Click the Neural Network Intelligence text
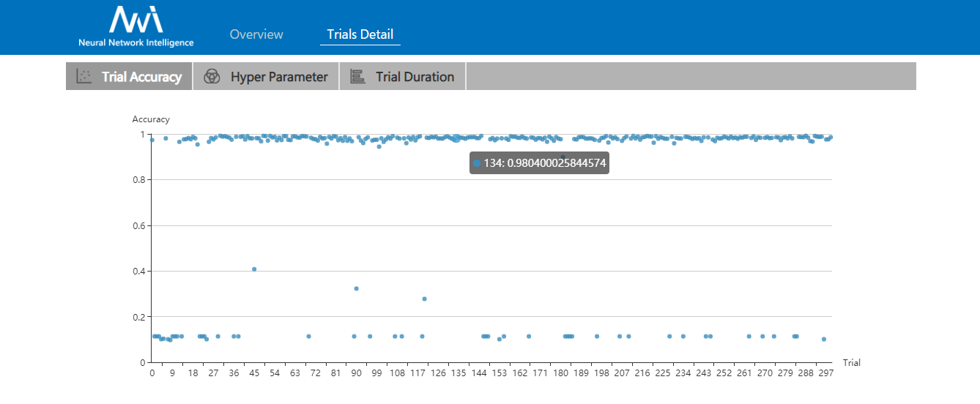This screenshot has height=404, width=980. point(136,43)
